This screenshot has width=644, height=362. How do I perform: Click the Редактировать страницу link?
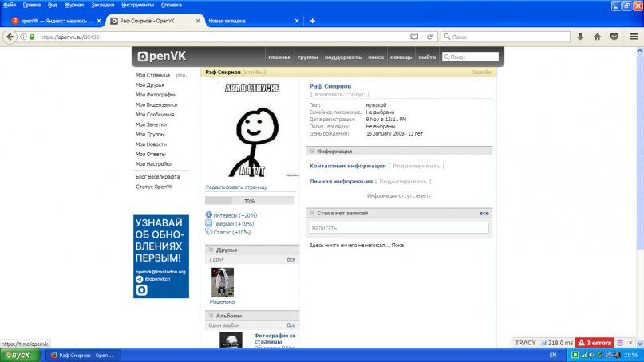236,187
